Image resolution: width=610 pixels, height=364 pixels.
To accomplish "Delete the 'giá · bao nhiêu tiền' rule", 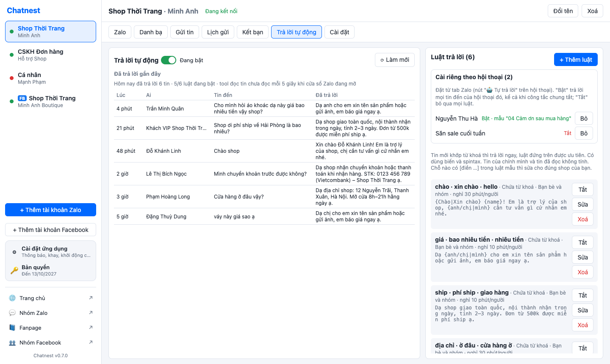I will click(583, 272).
